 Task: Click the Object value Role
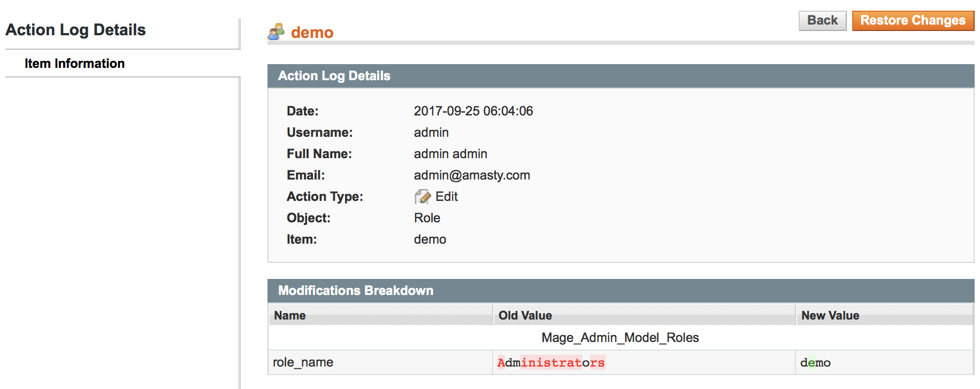[x=427, y=218]
